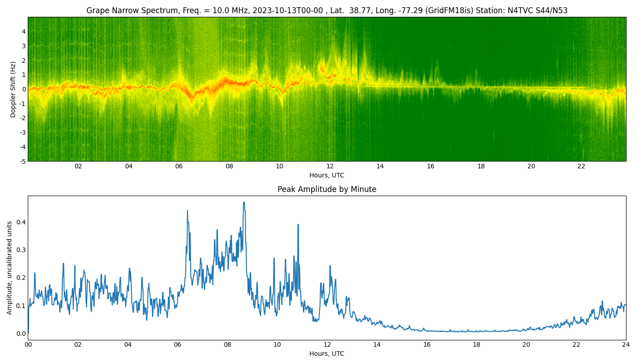Click the 14 hour tick on amplitude plot
The image size is (637, 364).
coord(377,344)
